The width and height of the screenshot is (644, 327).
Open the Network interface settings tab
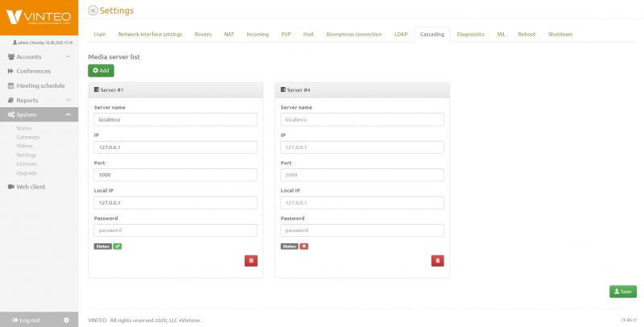(x=150, y=35)
